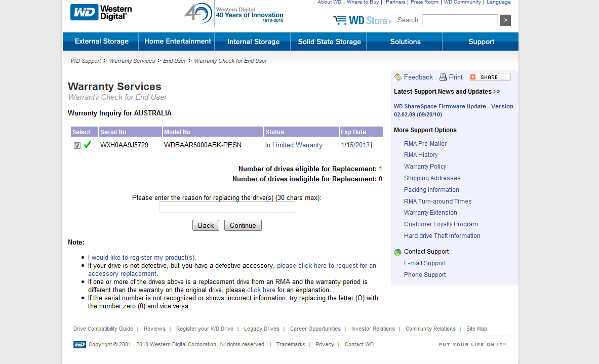Click the Contact Support globe icon
The image size is (599, 364).
(x=397, y=252)
